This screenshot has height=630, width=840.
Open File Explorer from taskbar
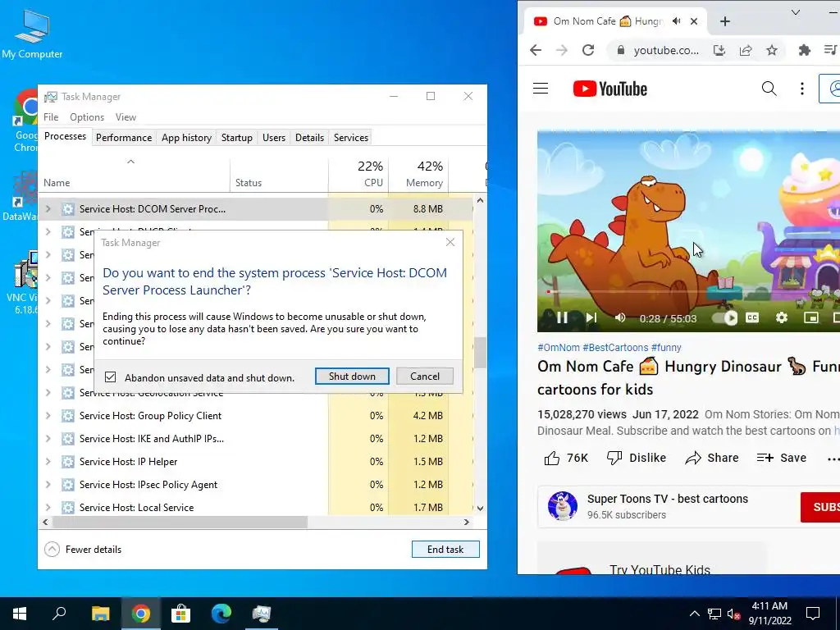coord(100,614)
